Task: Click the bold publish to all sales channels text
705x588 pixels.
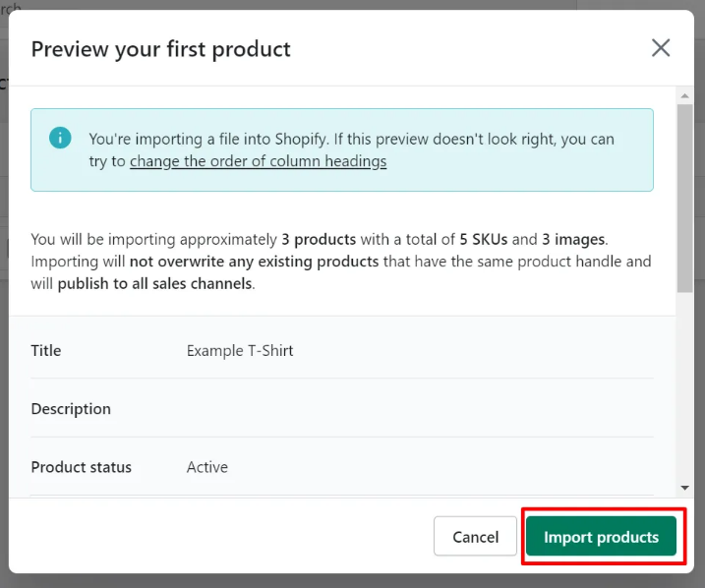Action: point(154,284)
